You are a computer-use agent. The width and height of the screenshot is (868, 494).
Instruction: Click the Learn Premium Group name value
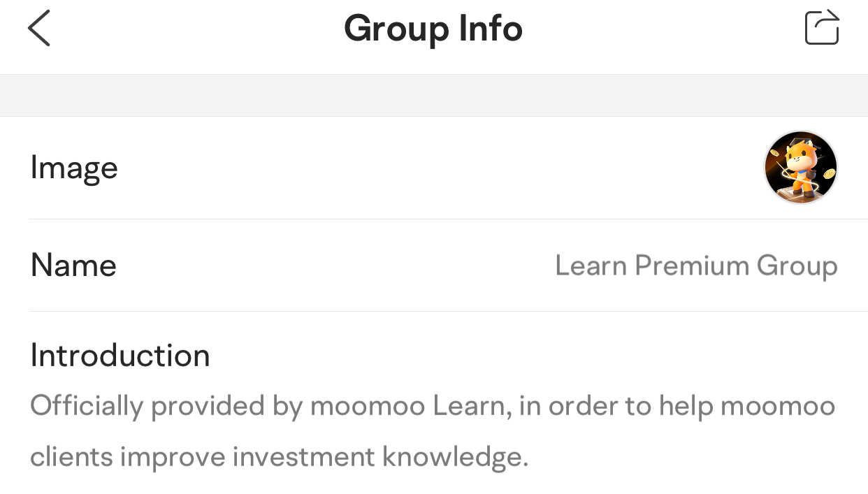click(x=696, y=266)
